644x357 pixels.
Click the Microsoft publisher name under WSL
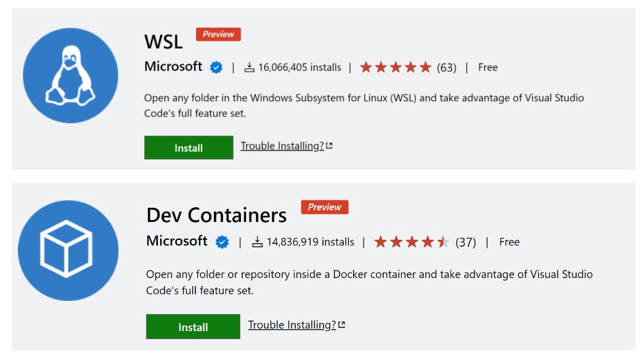coord(173,67)
